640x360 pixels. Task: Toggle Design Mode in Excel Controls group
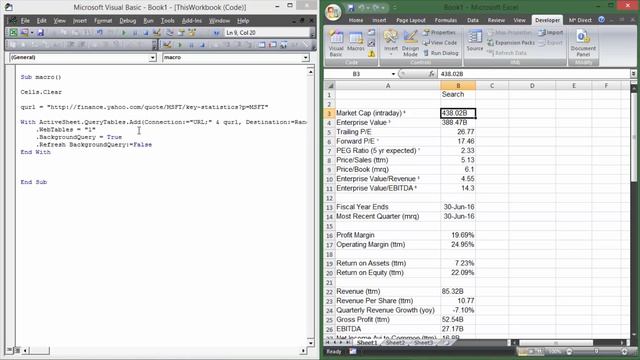[410, 44]
